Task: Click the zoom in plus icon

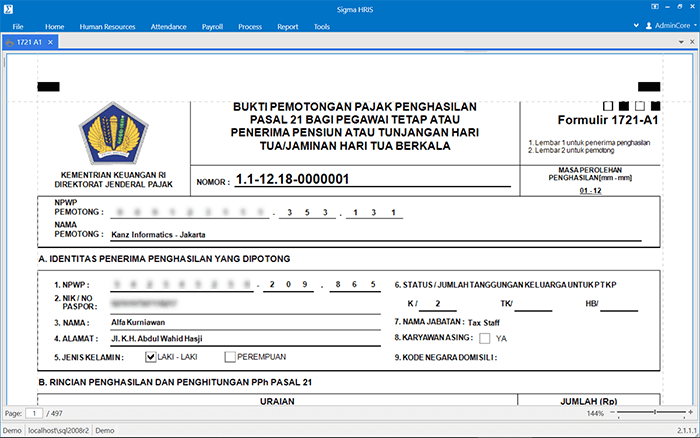Action: coord(691,412)
